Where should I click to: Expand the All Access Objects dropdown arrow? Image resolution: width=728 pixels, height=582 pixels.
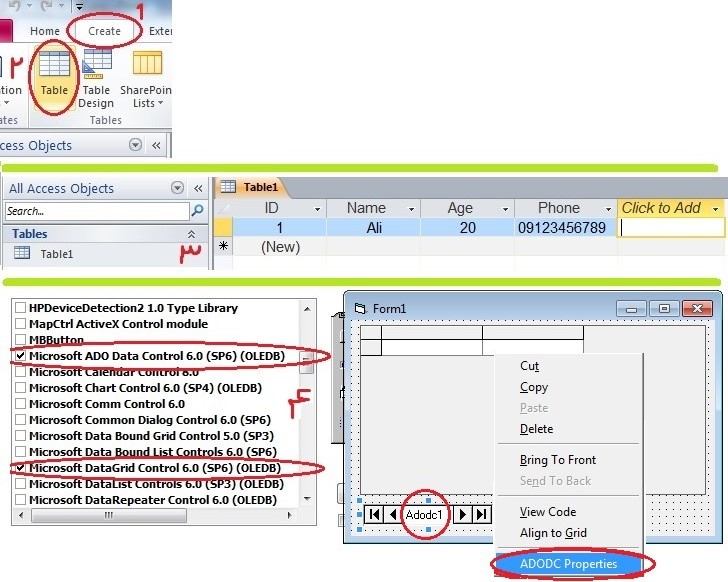177,188
